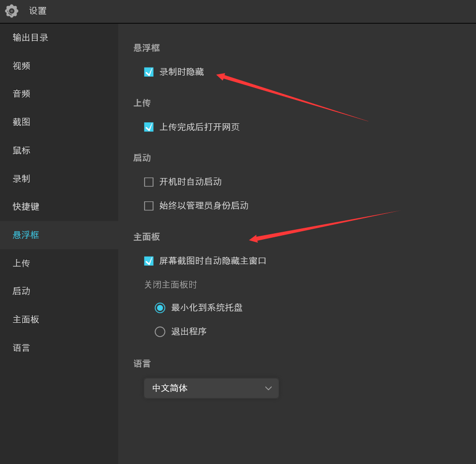
Task: Click the 设置 title text
Action: pyautogui.click(x=38, y=11)
